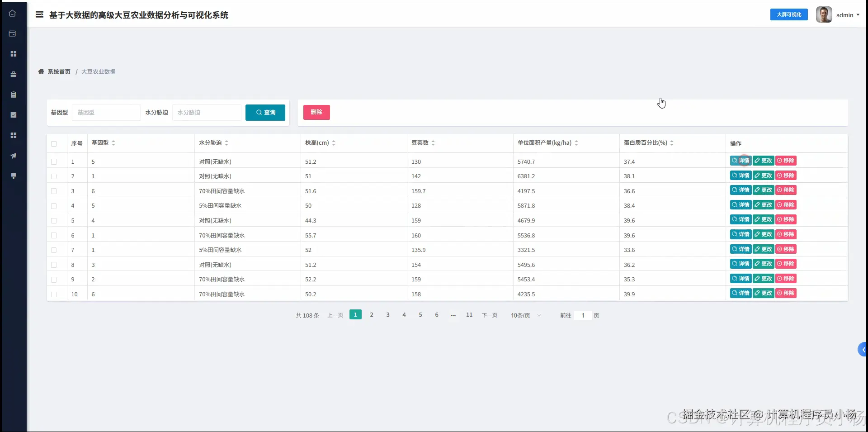Check the box for row 1

click(x=54, y=161)
